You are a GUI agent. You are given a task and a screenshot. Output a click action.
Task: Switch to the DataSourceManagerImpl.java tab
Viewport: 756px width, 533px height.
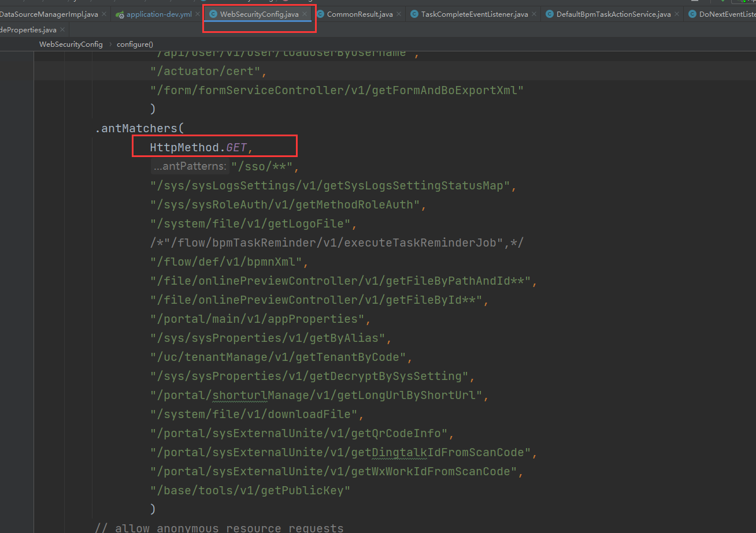(49, 14)
